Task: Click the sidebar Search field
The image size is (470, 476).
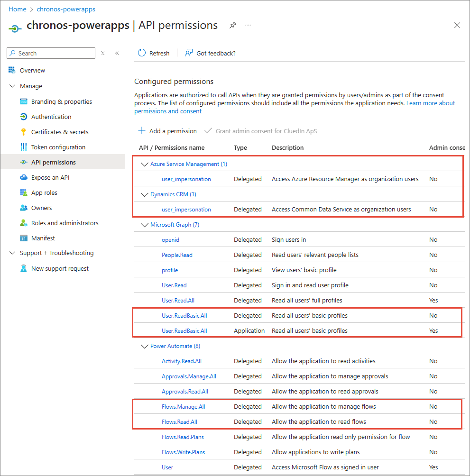Action: click(x=51, y=53)
